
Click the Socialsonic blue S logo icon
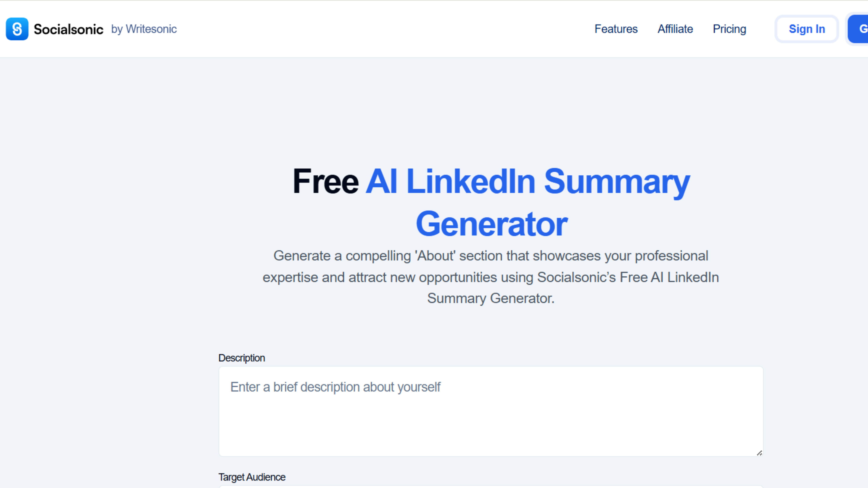pyautogui.click(x=17, y=29)
